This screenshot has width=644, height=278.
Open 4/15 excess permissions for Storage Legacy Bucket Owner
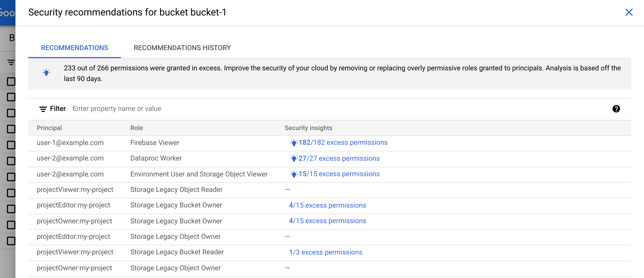(x=327, y=205)
